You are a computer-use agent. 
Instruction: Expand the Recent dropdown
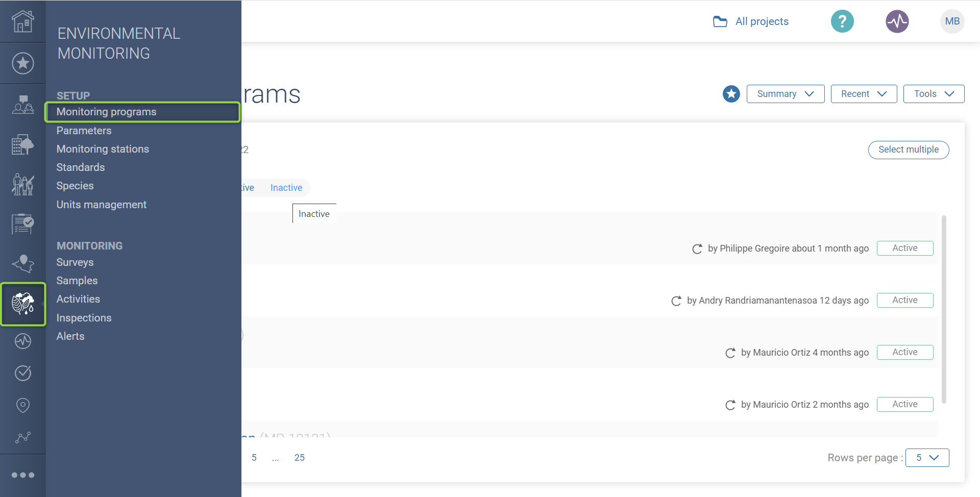tap(864, 94)
